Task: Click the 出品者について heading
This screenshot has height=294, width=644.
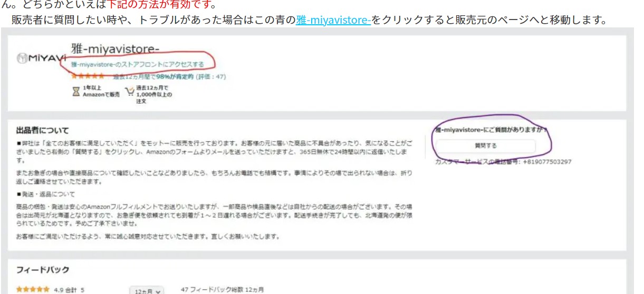Action: pyautogui.click(x=42, y=131)
